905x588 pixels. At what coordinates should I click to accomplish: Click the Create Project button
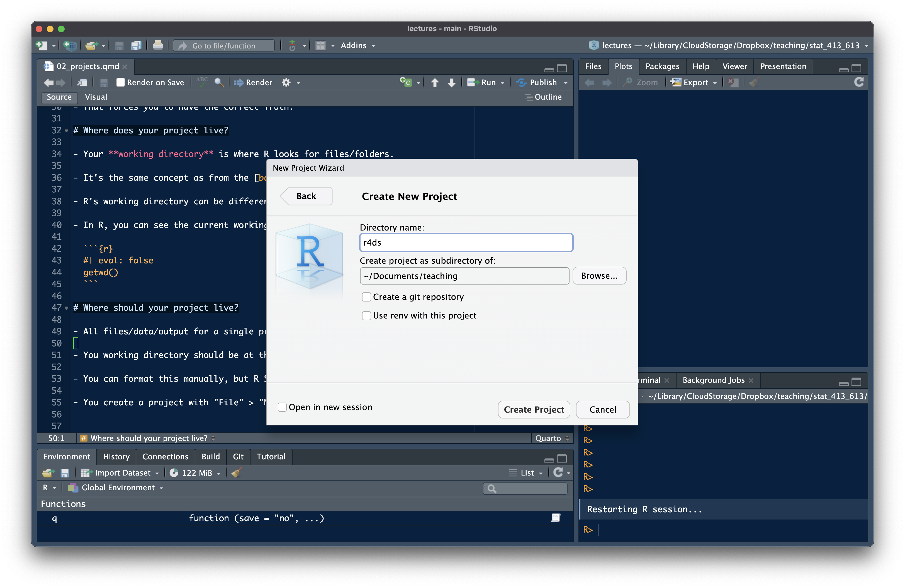[534, 410]
